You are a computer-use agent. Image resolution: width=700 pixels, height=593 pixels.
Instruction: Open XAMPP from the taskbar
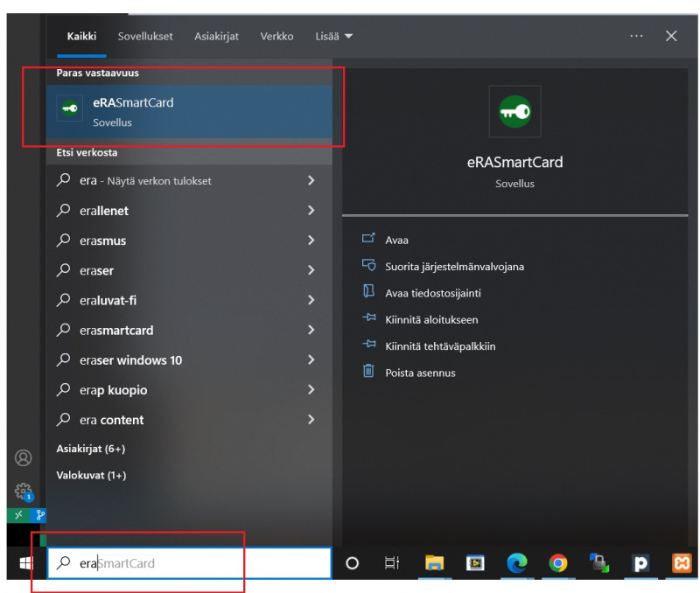tap(682, 564)
